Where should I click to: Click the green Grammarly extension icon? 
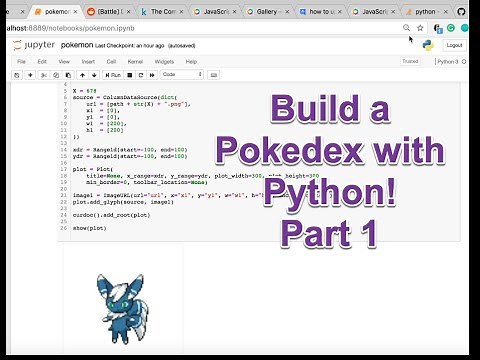[x=451, y=28]
